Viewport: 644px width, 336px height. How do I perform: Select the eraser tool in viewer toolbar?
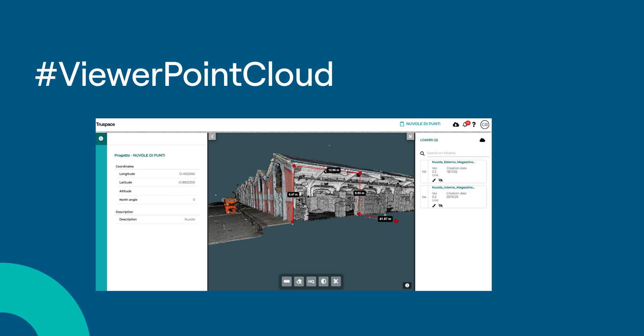(x=299, y=281)
